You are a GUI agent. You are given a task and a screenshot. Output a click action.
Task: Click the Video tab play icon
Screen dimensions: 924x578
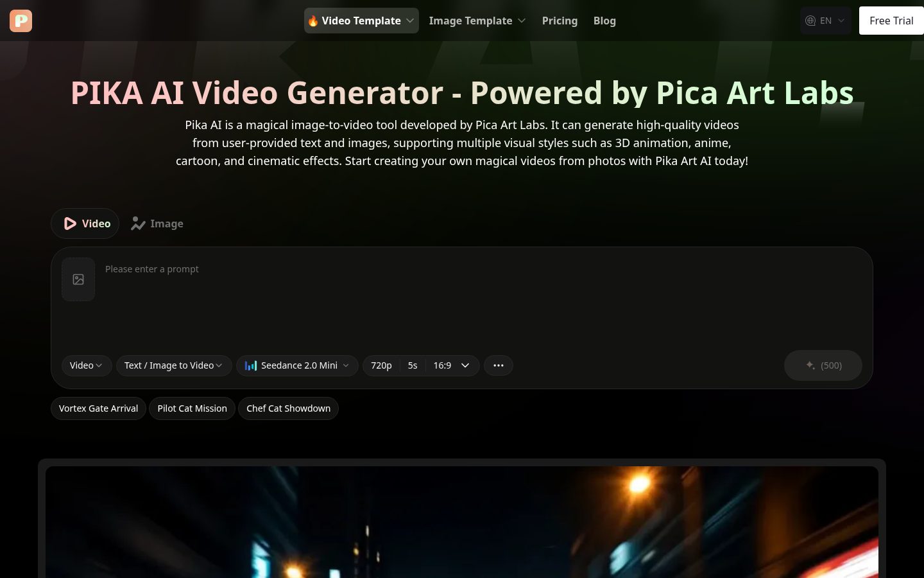(70, 223)
